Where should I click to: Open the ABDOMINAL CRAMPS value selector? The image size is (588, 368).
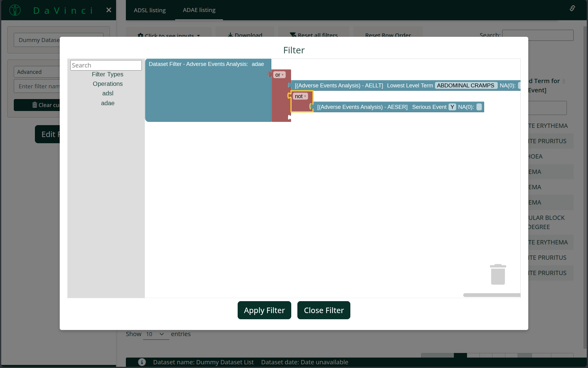click(466, 86)
